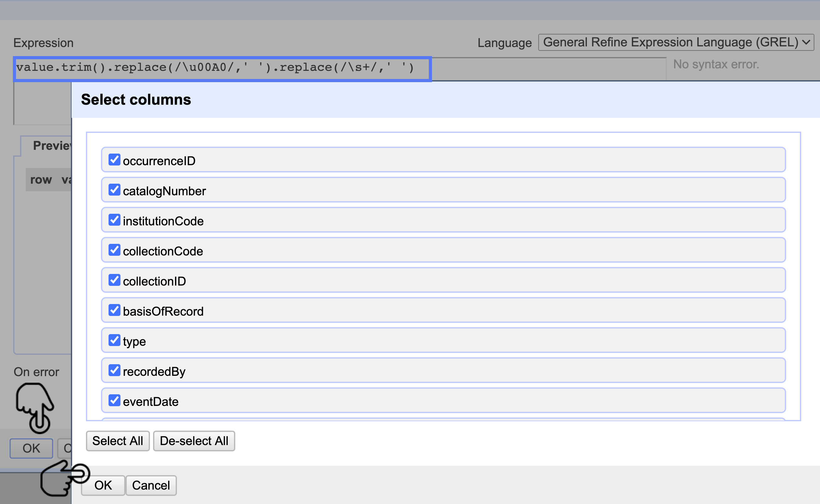Toggle the institutionCode checkbox

pos(114,220)
